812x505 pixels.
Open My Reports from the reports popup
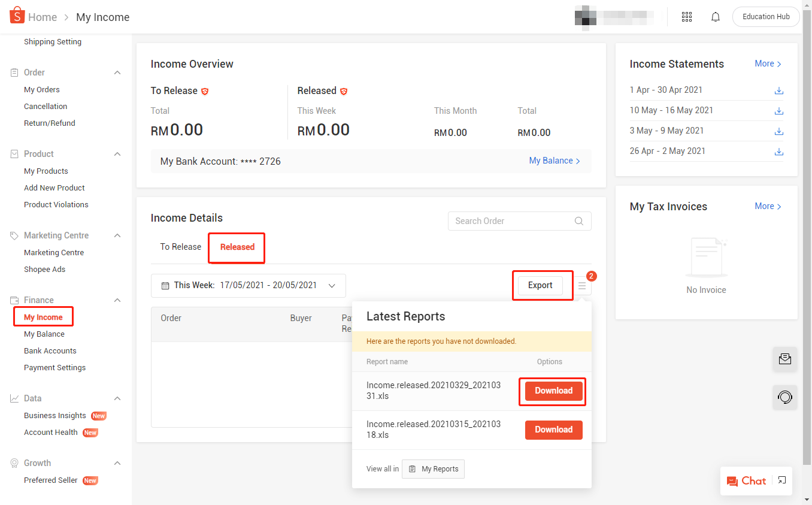434,469
